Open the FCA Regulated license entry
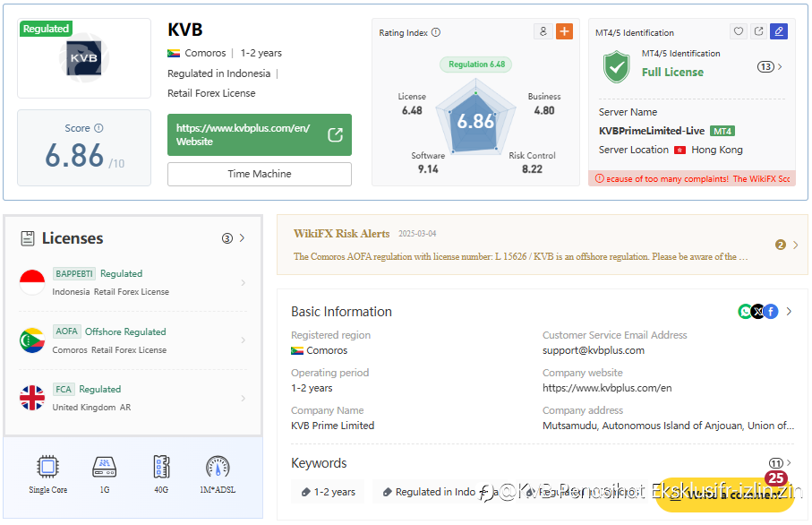This screenshot has width=812, height=525. 133,398
